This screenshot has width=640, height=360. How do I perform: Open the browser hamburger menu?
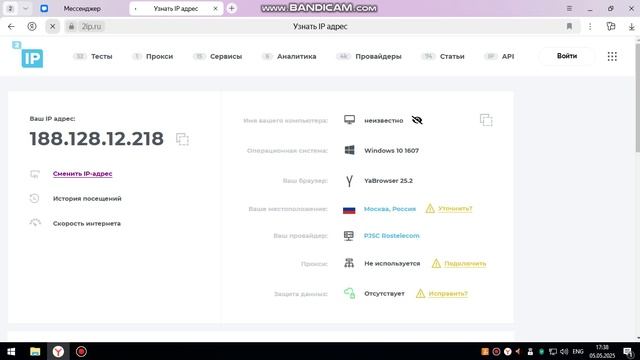pos(569,8)
